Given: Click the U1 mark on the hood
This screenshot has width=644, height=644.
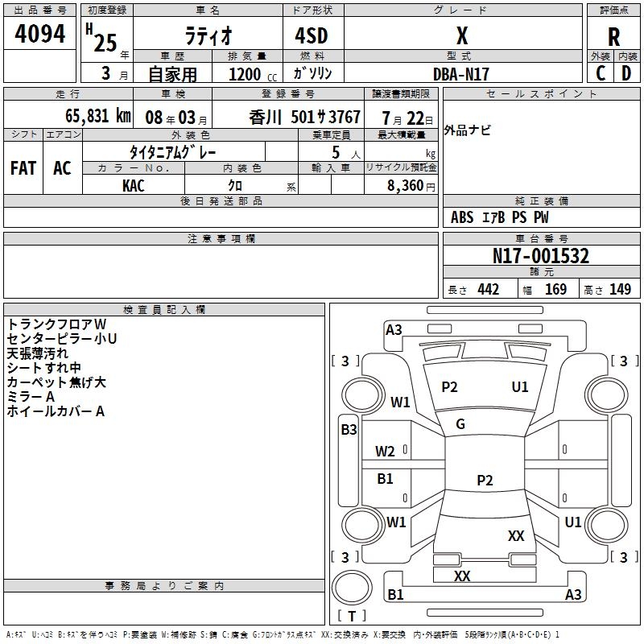Looking at the screenshot, I should [519, 386].
